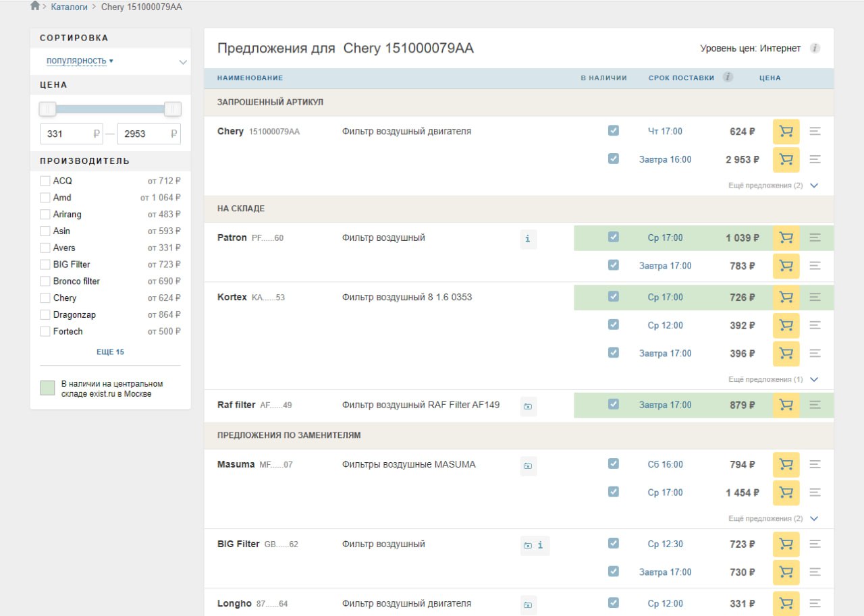Show Patron product info icon

pos(528,239)
